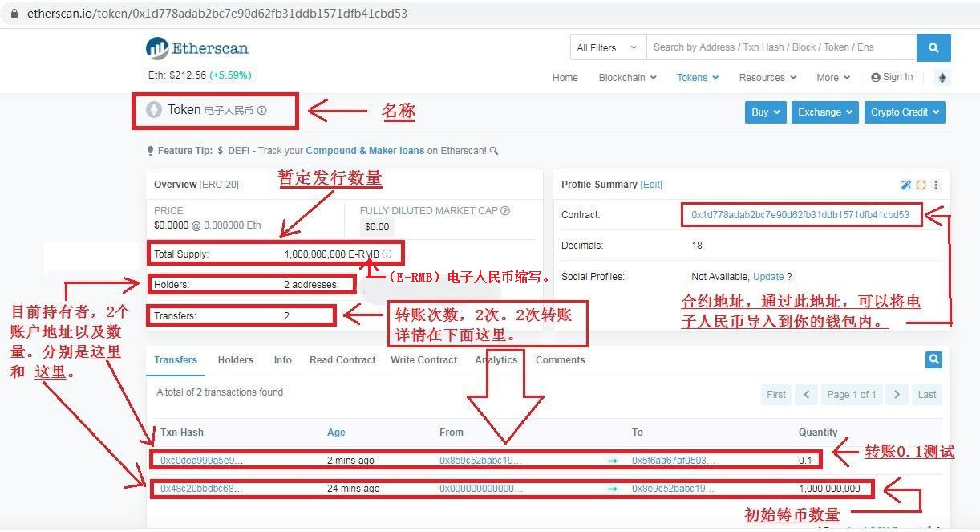
Task: Click the contract address link
Action: 800,215
